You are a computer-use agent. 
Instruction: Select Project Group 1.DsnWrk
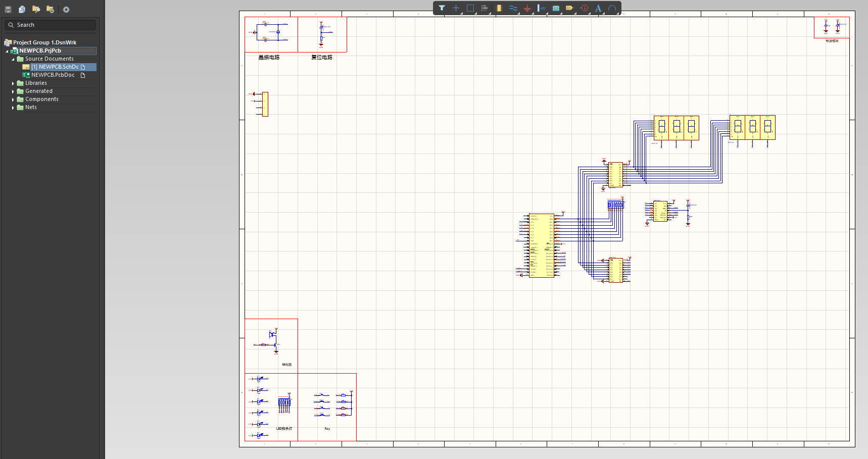pyautogui.click(x=44, y=42)
